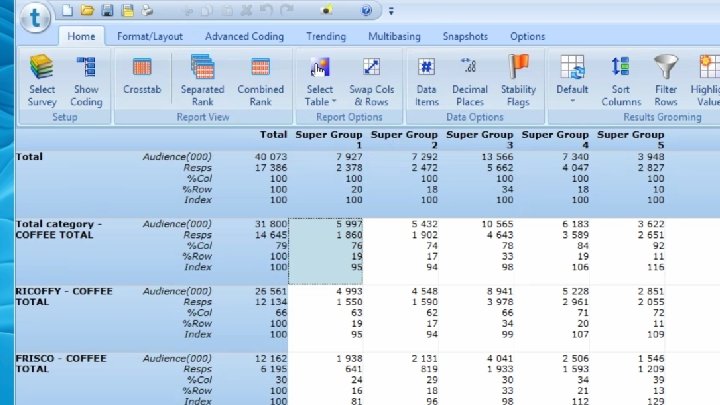
Task: Click Ricoffy audience value 26 561
Action: coord(270,291)
